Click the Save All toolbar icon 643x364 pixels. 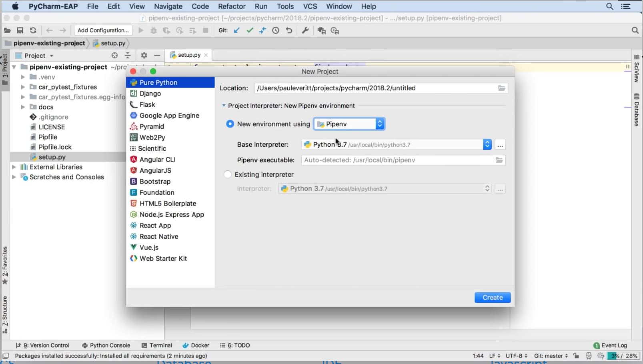pos(20,30)
